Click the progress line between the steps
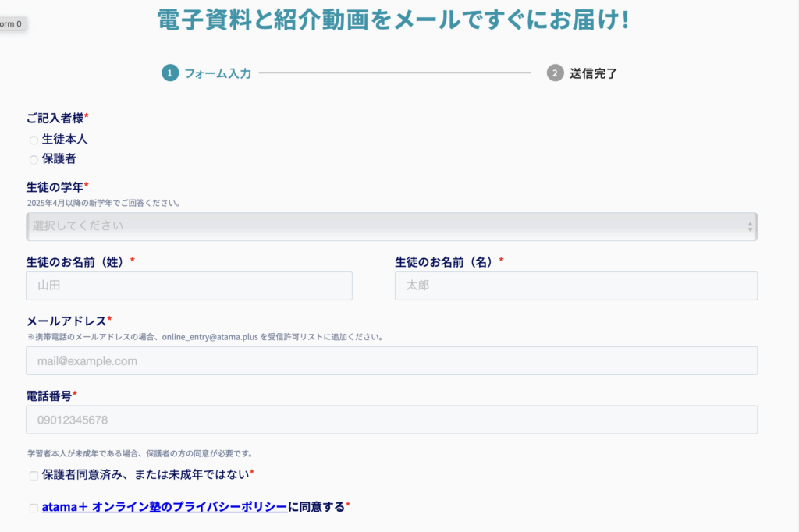Viewport: 799px width, 532px height. tap(394, 73)
